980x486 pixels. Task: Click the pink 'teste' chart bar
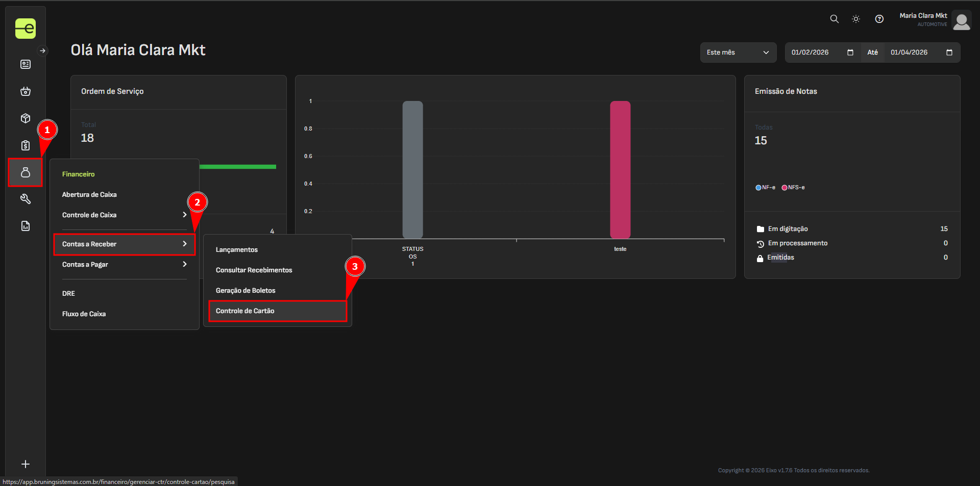click(620, 169)
